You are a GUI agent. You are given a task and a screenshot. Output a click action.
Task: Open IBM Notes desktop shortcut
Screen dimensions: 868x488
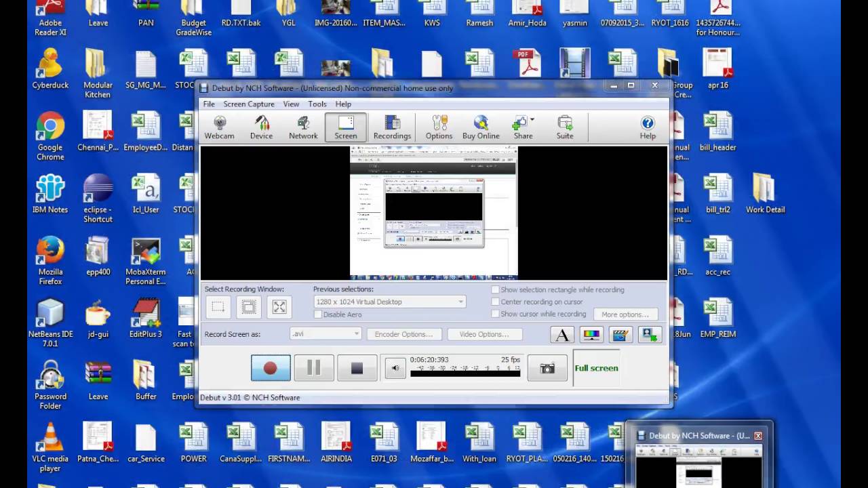click(x=50, y=194)
